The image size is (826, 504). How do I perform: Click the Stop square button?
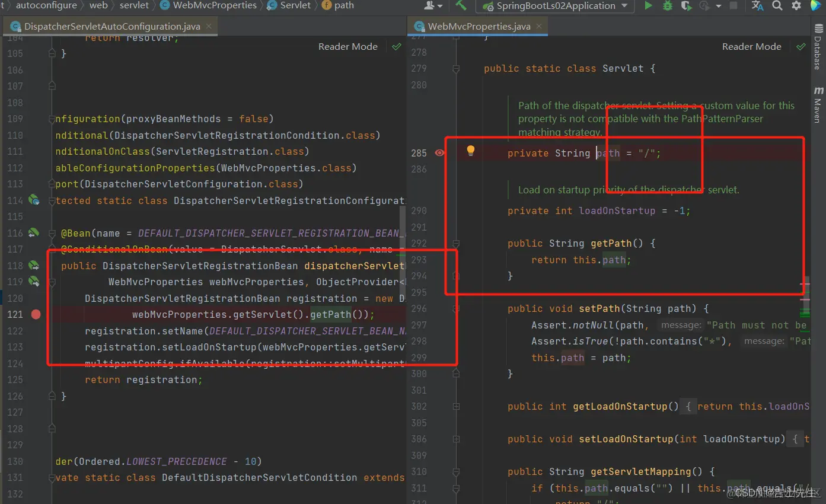pyautogui.click(x=733, y=6)
